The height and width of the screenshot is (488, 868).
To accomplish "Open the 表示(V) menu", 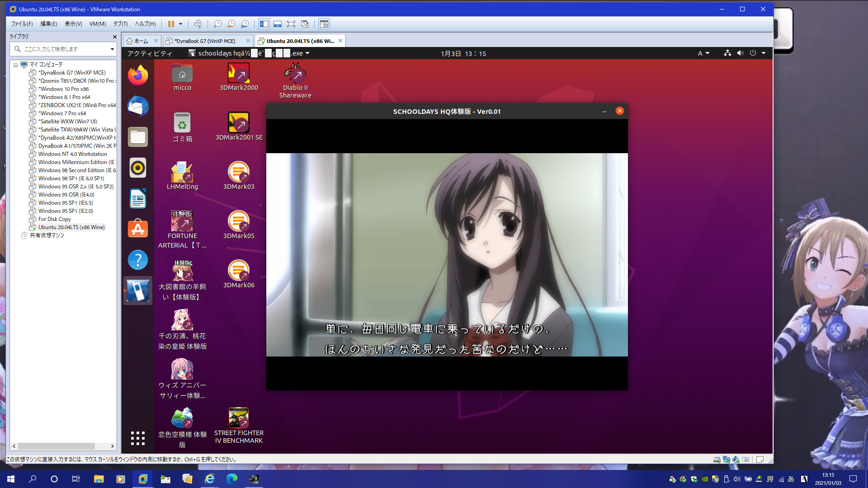I will pyautogui.click(x=73, y=24).
